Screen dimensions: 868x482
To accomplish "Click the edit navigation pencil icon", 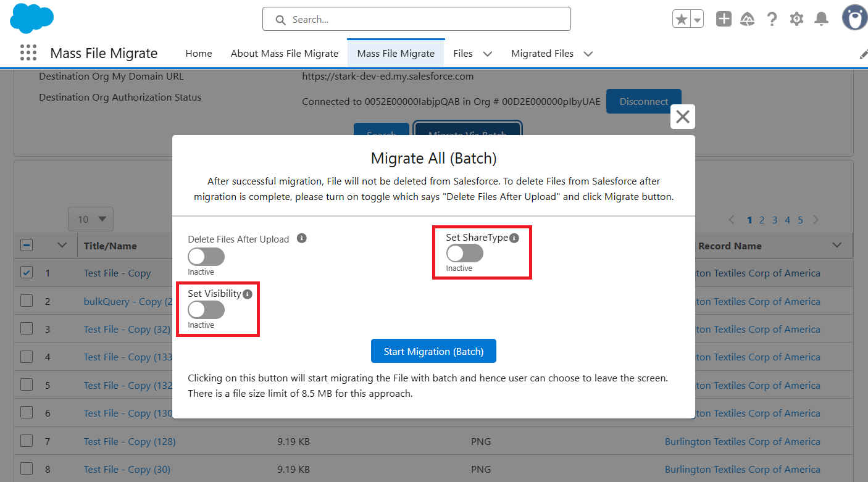I will click(x=863, y=54).
